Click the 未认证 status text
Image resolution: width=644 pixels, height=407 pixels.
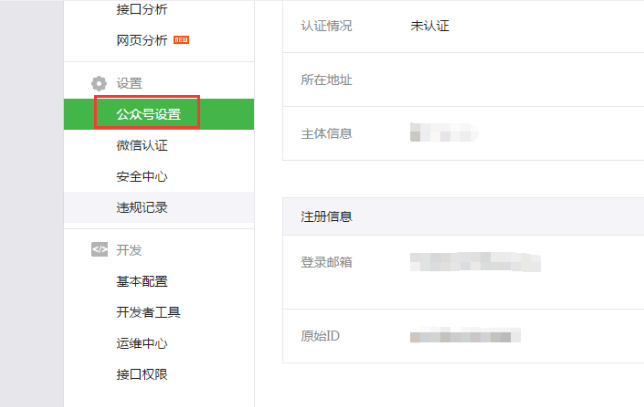(430, 26)
